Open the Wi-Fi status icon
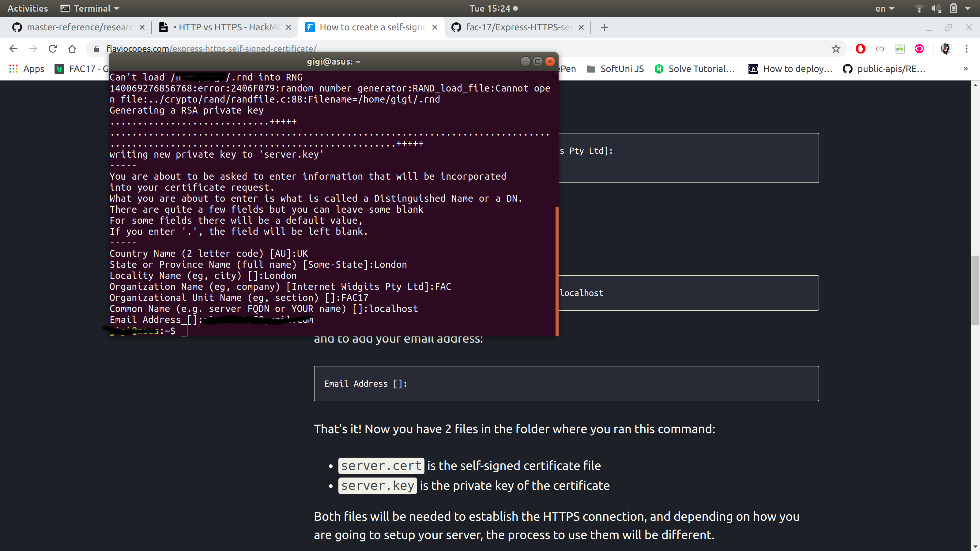980x551 pixels. click(919, 8)
